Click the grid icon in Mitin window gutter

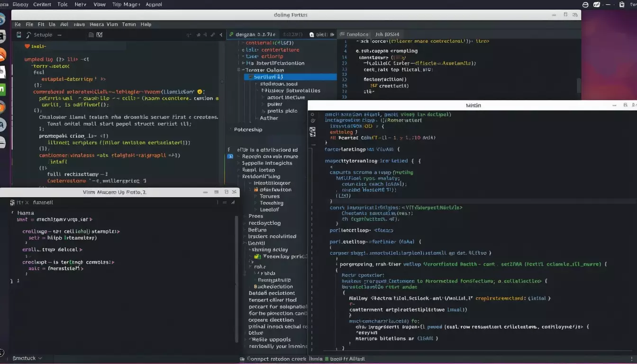312,131
